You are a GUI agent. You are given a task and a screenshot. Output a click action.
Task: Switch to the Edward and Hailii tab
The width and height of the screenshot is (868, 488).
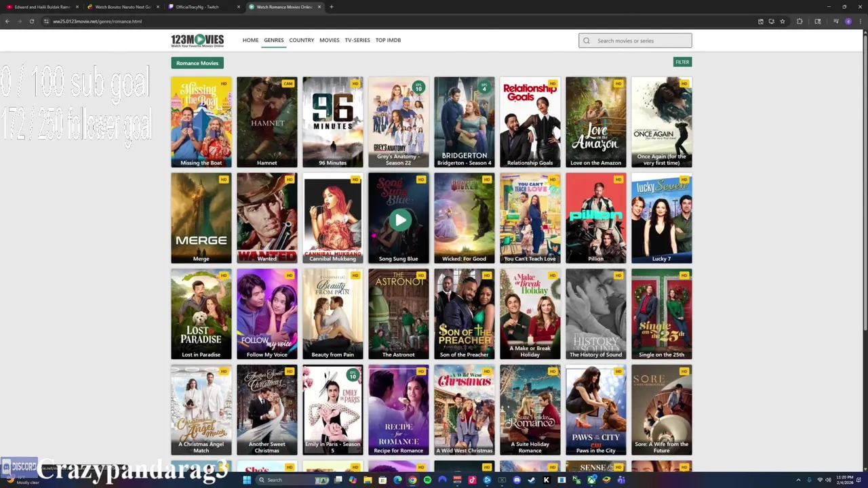[x=42, y=7]
